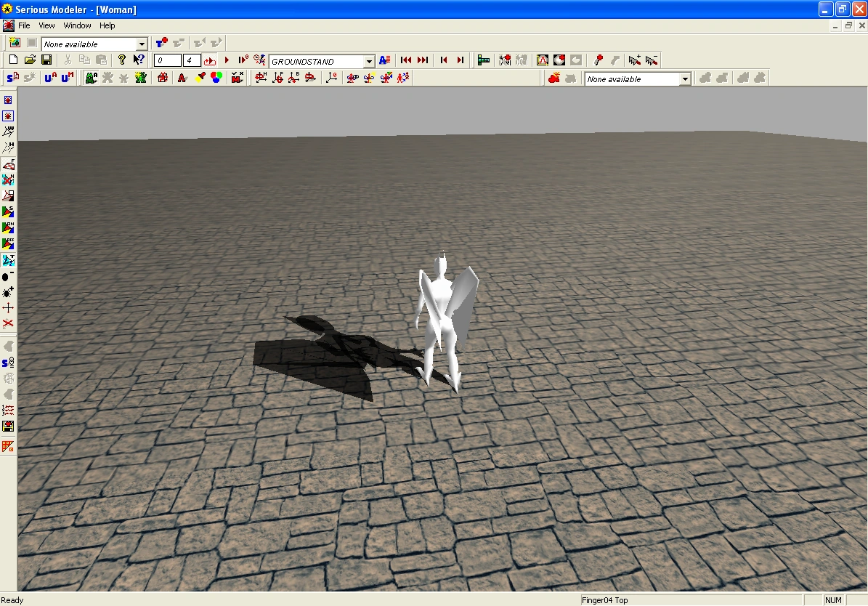Select the flashlight lighting icon
Screen dimensions: 868x606
coord(200,77)
